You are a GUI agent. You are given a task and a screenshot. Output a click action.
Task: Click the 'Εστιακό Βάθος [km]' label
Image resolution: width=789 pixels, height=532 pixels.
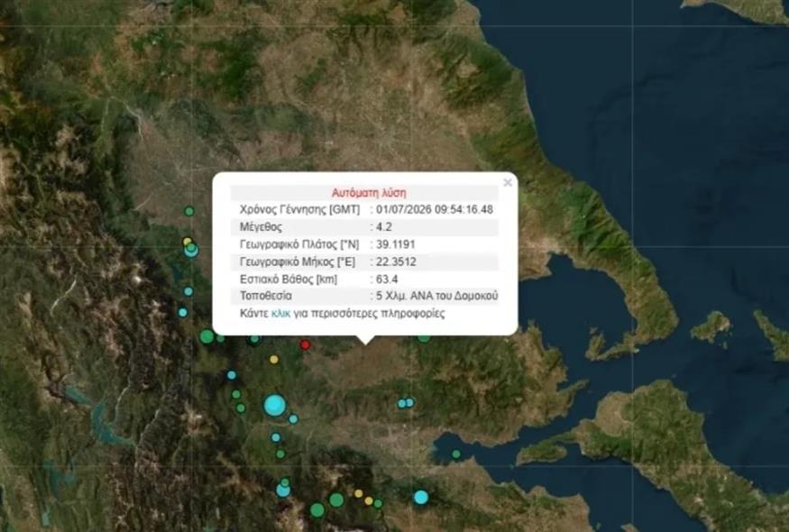coord(289,280)
